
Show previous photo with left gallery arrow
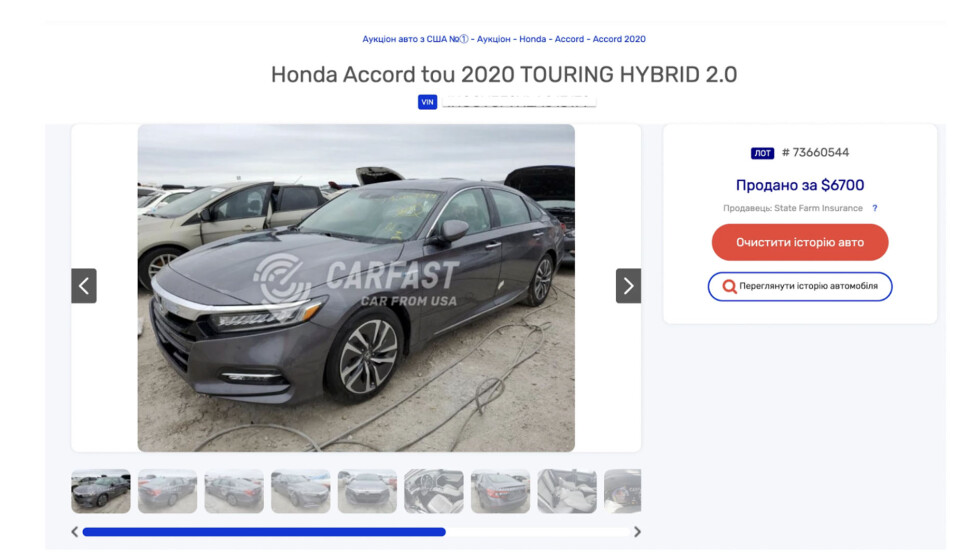(x=84, y=286)
